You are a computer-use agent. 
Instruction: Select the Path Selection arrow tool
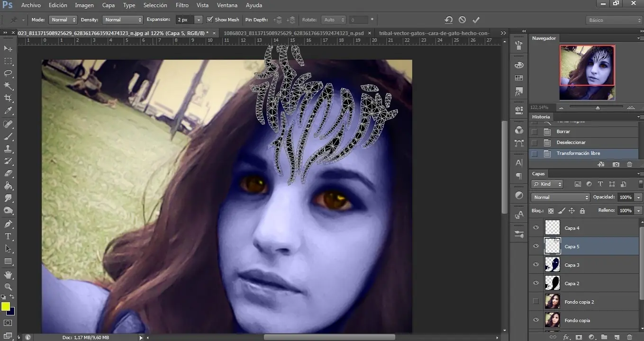point(8,249)
